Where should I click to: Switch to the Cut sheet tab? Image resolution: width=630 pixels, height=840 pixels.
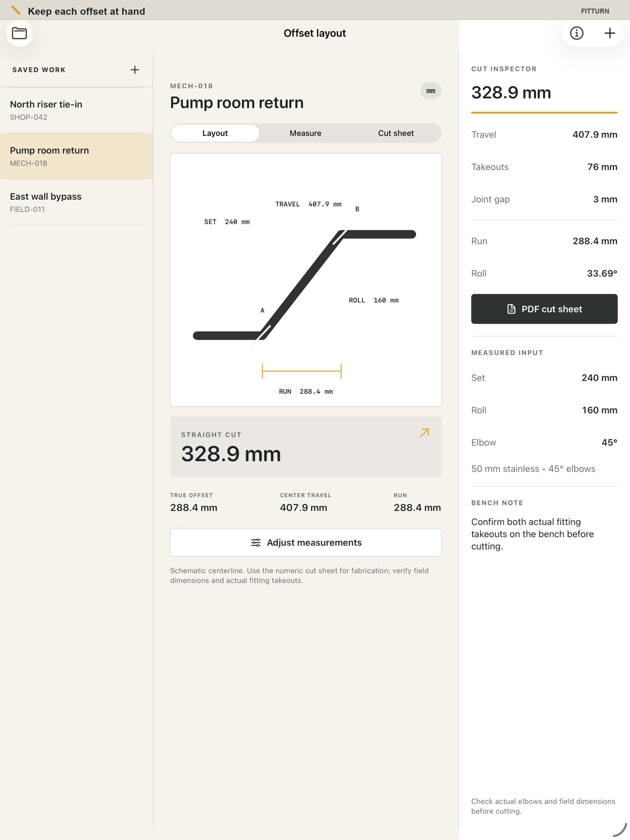point(396,133)
